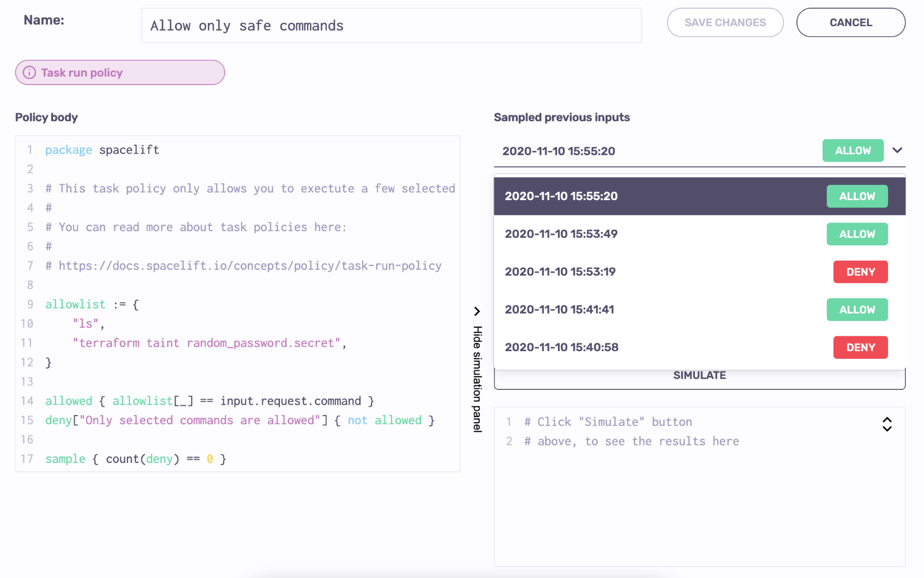Image resolution: width=924 pixels, height=578 pixels.
Task: Click the green ALLOW badge in selected input
Action: (853, 150)
